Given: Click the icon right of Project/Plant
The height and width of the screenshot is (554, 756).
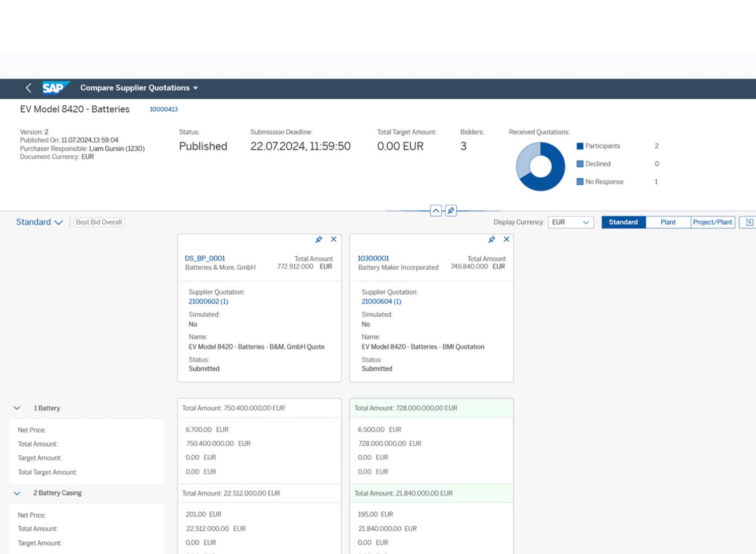Looking at the screenshot, I should (749, 222).
